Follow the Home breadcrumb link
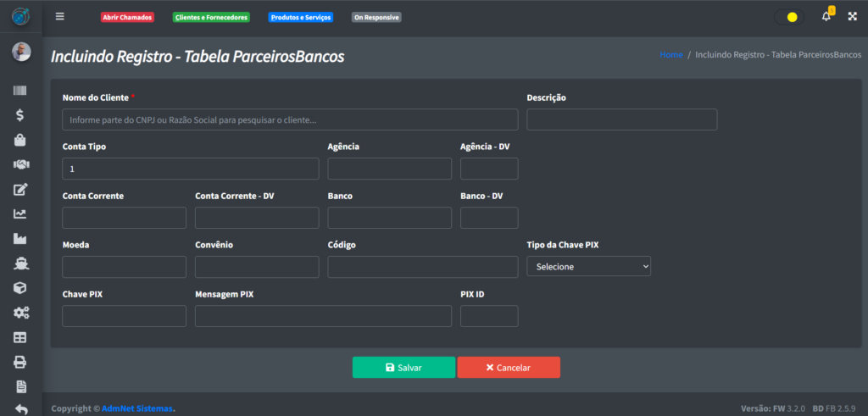Viewport: 868px width, 416px height. (x=670, y=54)
